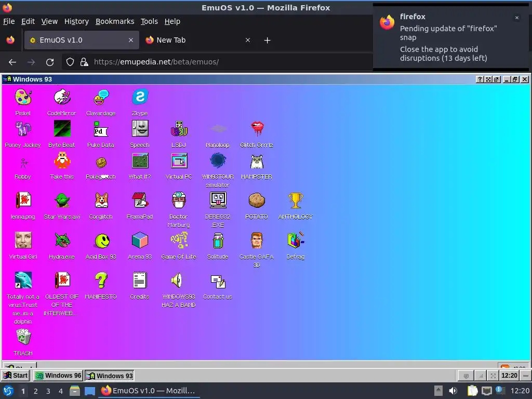Image resolution: width=532 pixels, height=399 pixels.
Task: Open the Arena 93 cube icon
Action: pyautogui.click(x=140, y=241)
